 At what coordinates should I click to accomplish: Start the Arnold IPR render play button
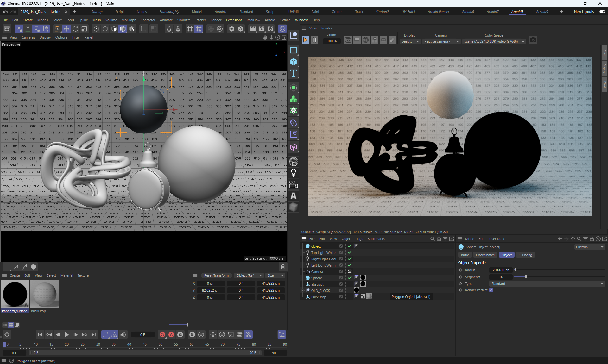pyautogui.click(x=305, y=40)
